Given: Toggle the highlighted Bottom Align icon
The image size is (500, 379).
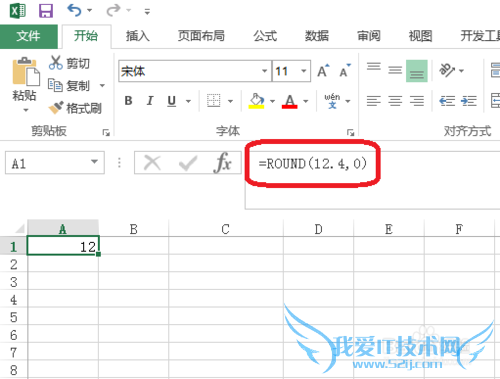Looking at the screenshot, I should point(417,71).
